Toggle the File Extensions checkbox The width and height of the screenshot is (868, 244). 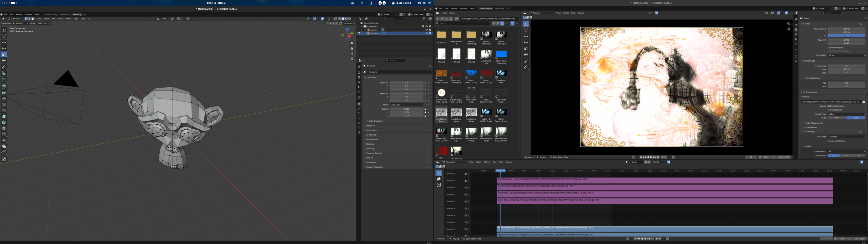point(829,106)
